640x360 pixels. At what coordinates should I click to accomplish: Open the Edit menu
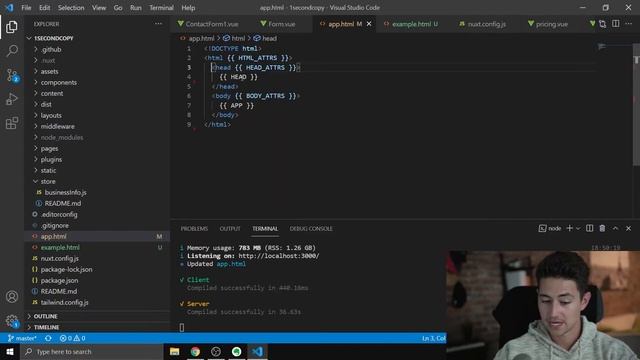(44, 8)
